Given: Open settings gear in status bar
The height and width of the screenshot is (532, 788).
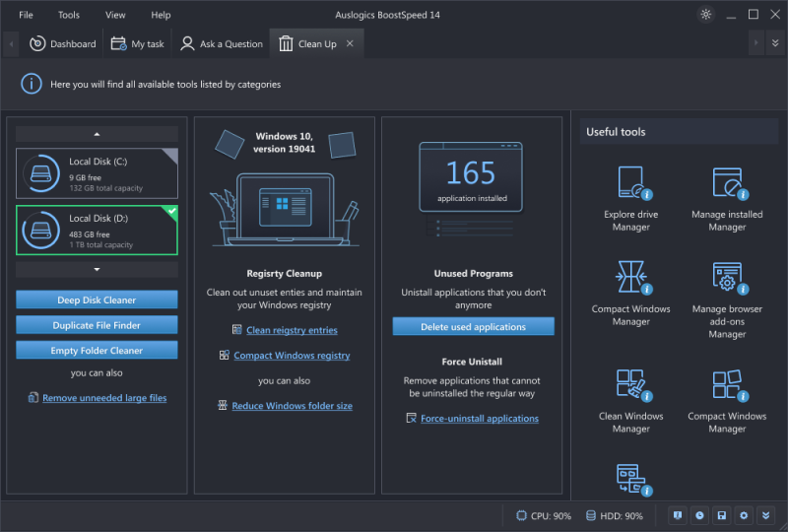Looking at the screenshot, I should click(x=744, y=515).
